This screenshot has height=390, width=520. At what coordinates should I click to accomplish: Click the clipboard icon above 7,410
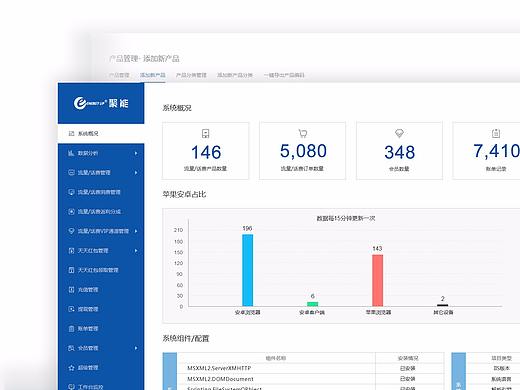coord(496,133)
